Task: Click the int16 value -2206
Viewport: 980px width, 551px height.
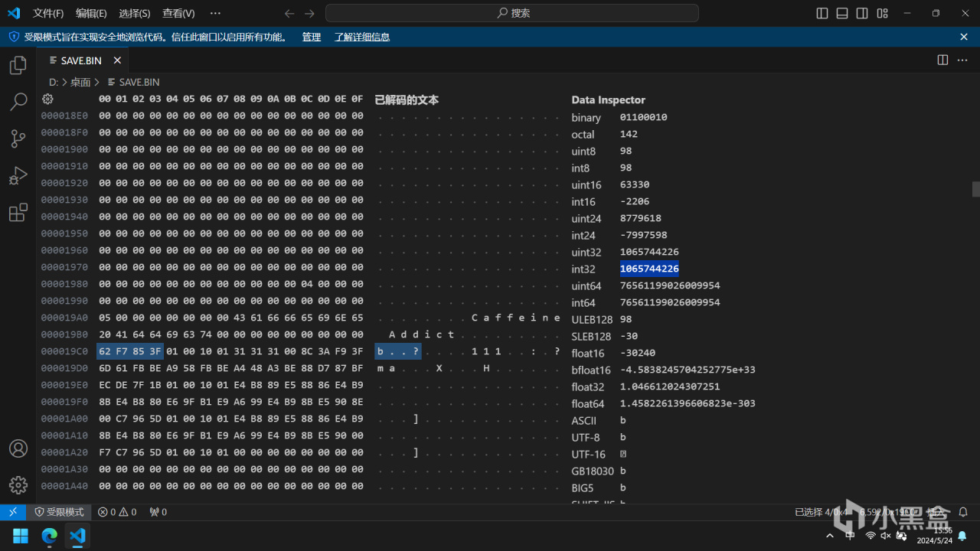Action: click(x=635, y=201)
